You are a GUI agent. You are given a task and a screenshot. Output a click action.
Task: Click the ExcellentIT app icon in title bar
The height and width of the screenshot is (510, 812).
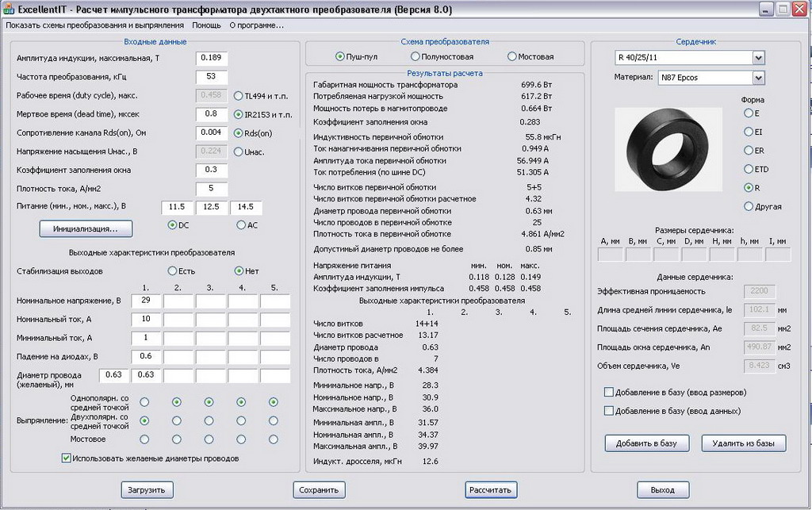pyautogui.click(x=9, y=10)
